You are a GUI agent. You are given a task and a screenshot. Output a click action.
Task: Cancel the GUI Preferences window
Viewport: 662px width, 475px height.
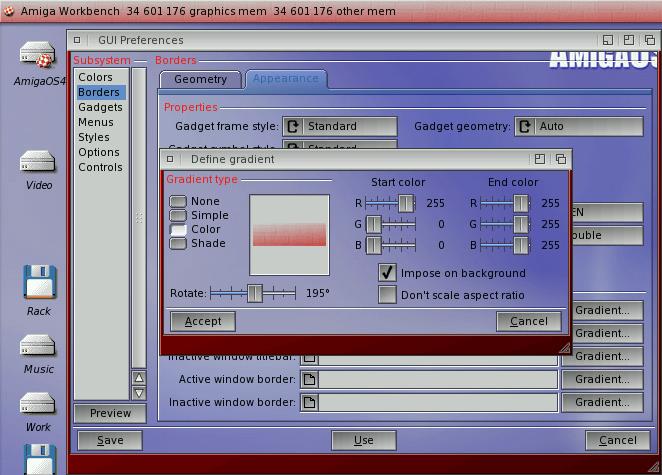(618, 440)
